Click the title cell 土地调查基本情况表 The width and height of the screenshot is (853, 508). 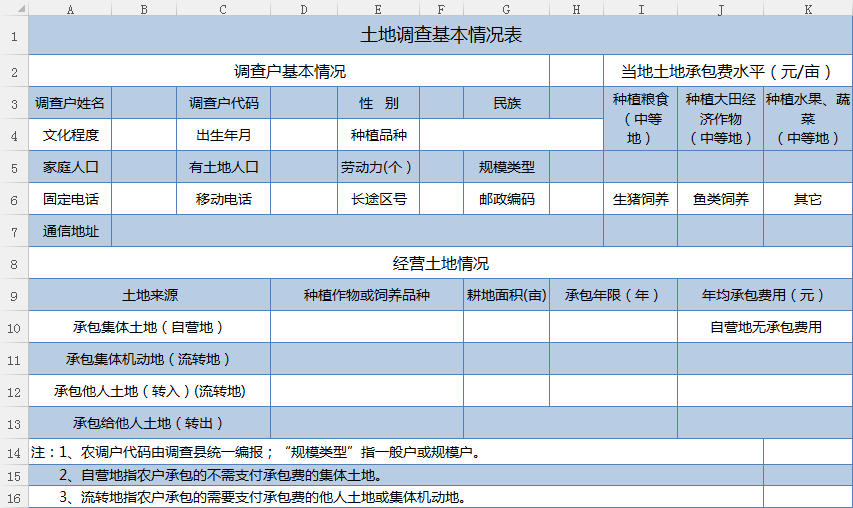(440, 36)
